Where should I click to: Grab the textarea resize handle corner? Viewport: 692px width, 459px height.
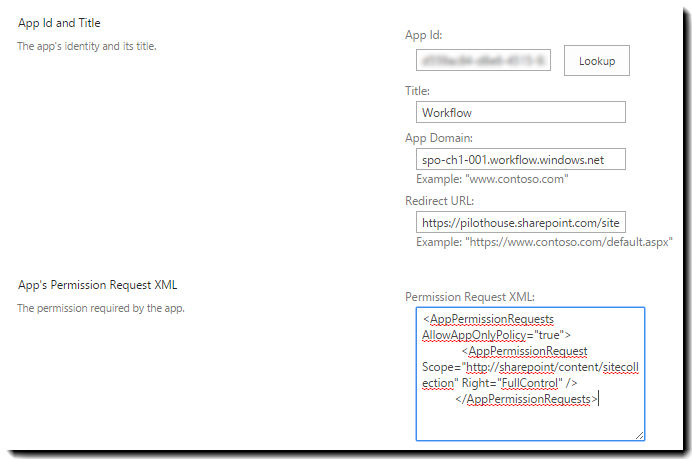coord(639,435)
